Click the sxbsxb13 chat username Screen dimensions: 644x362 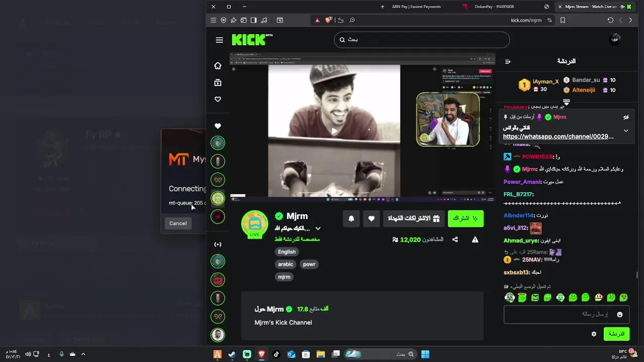(x=516, y=273)
